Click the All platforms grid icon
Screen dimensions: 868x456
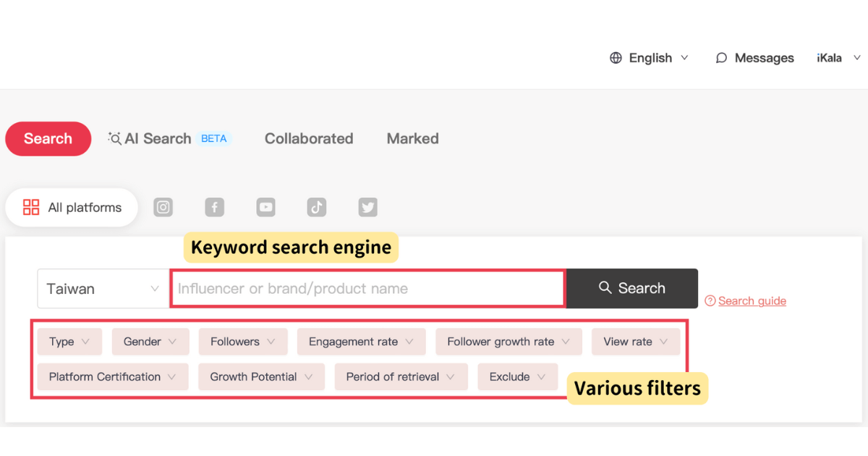[31, 208]
